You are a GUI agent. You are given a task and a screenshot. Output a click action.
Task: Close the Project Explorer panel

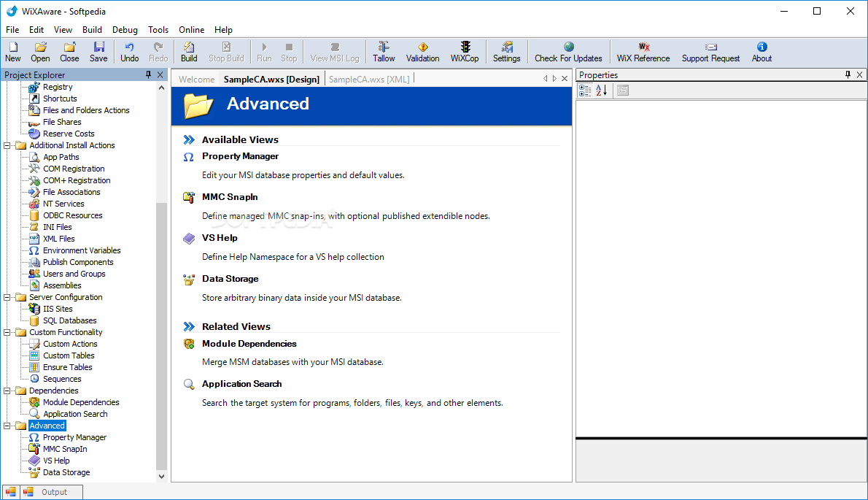tap(160, 74)
